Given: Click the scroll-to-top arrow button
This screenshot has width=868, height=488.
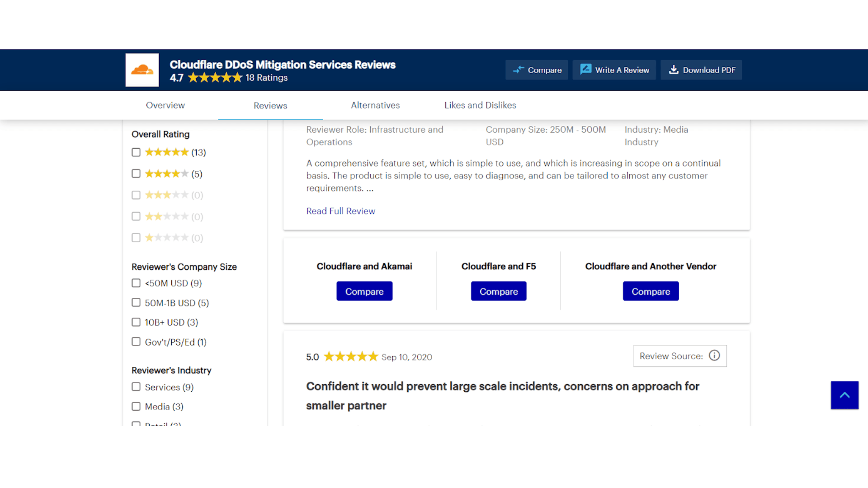Looking at the screenshot, I should coord(844,395).
